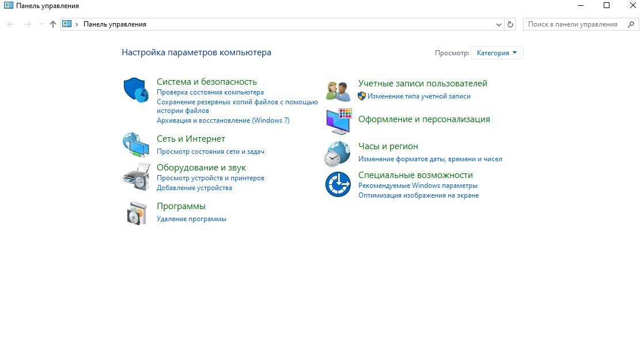Screen dimensions: 644x356
Task: Click the Ease of Access blue circle icon
Action: tap(338, 184)
